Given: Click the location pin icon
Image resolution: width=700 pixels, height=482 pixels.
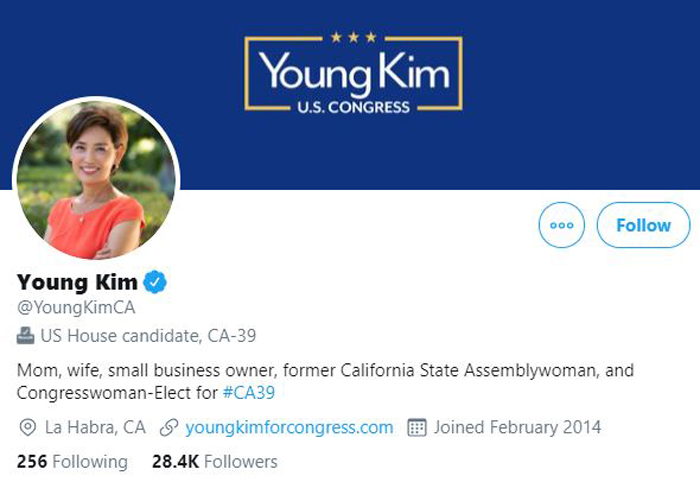Looking at the screenshot, I should pyautogui.click(x=28, y=427).
